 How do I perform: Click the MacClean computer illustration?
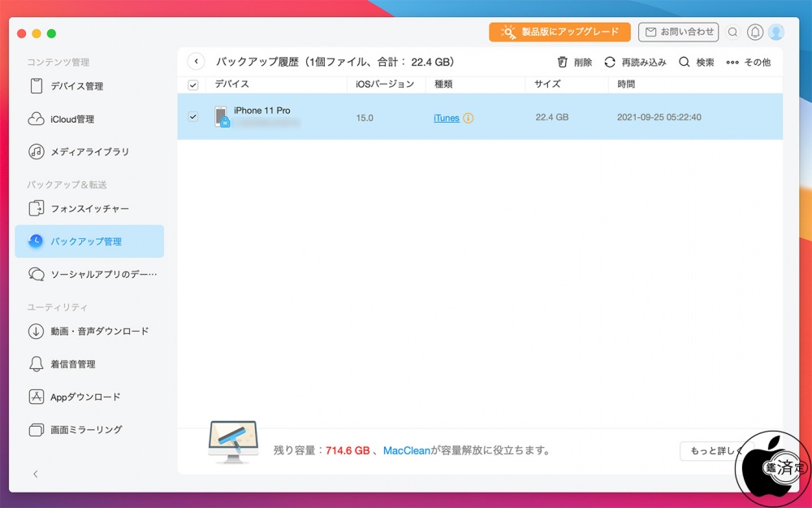pyautogui.click(x=233, y=442)
